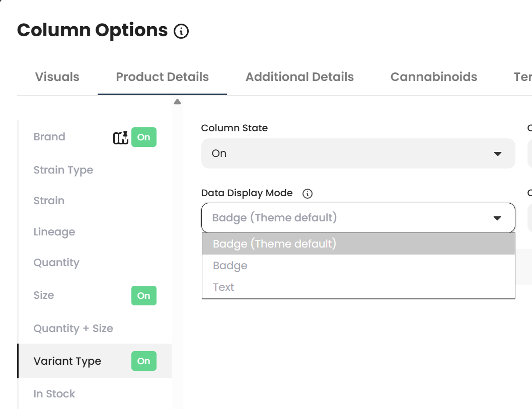The image size is (532, 409).
Task: Toggle the Brand column On badge
Action: [144, 137]
